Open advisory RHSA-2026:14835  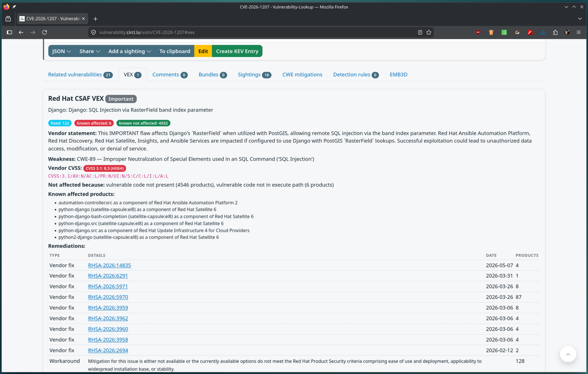[x=109, y=265]
